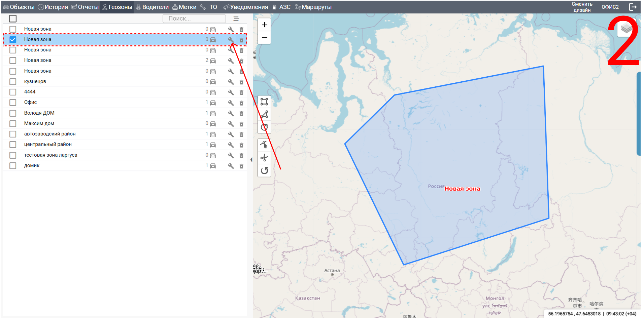Activate the edit vertices tool
The width and height of the screenshot is (644, 319).
264,145
